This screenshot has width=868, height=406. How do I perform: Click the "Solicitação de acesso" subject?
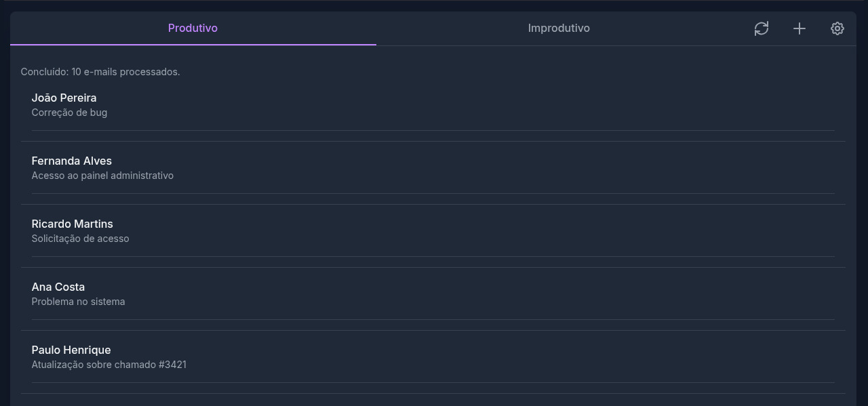point(80,239)
